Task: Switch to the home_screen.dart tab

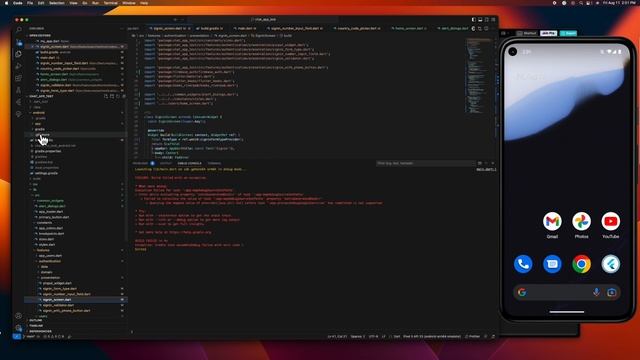Action: (410, 29)
